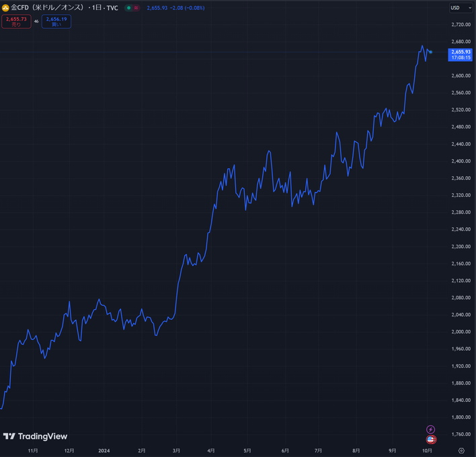Click the 2,000.00 price scale label
476x457 pixels.
[x=461, y=332]
